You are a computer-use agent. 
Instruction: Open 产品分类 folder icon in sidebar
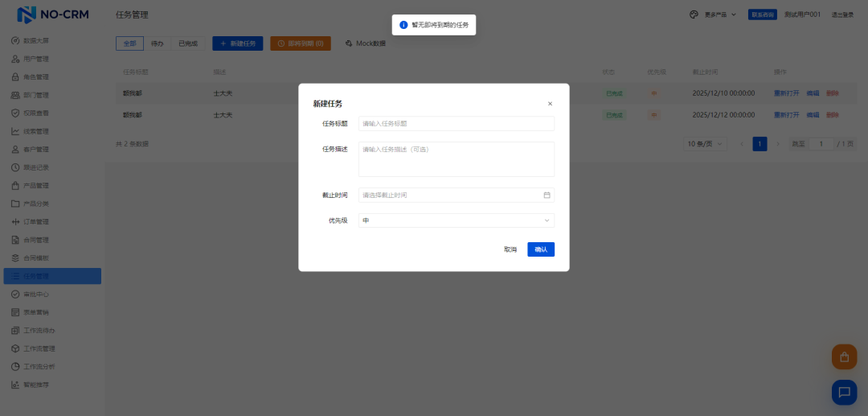15,204
